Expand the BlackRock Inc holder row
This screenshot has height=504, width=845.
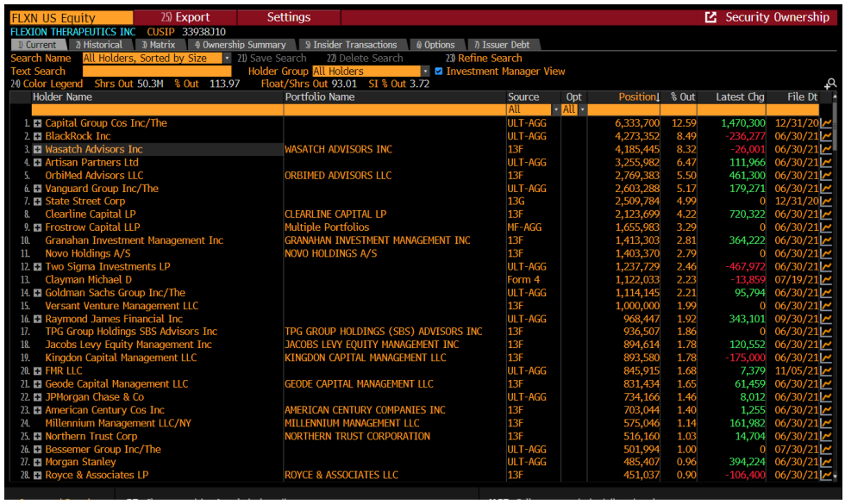tap(38, 136)
